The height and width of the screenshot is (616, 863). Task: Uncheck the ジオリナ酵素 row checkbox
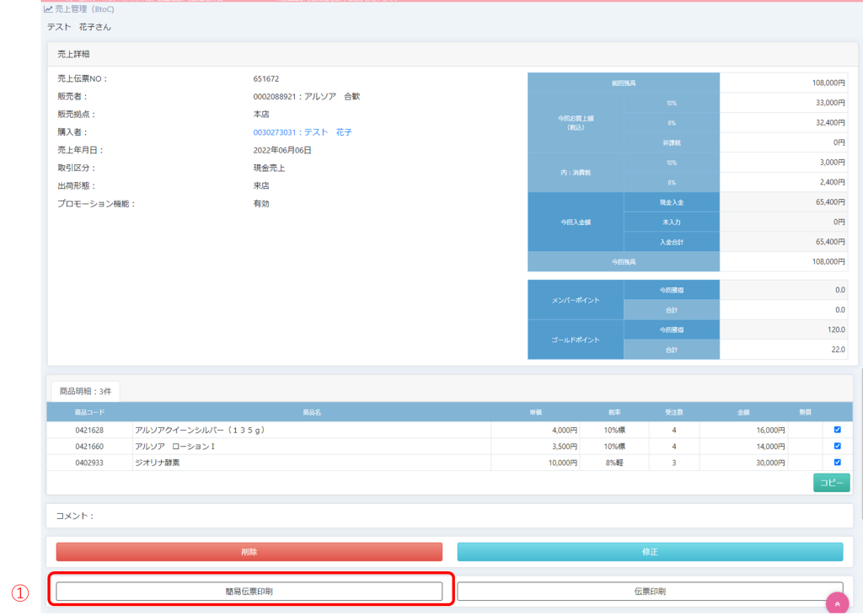click(x=837, y=463)
